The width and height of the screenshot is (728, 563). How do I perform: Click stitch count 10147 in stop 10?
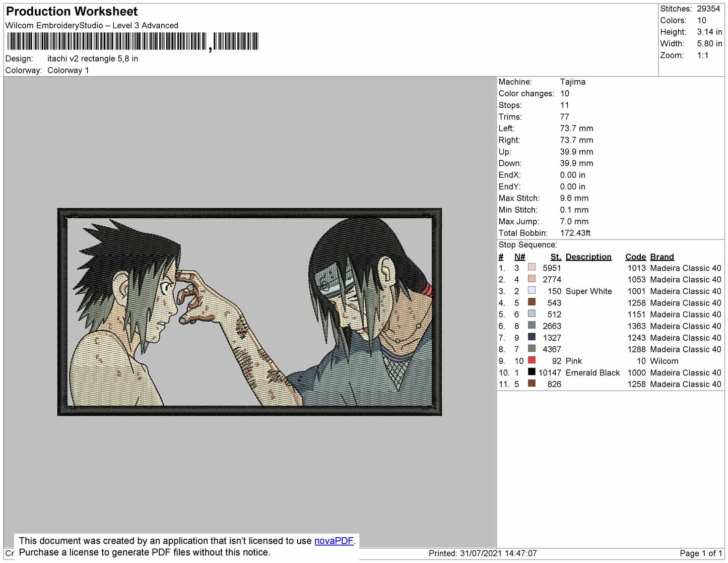(x=550, y=373)
